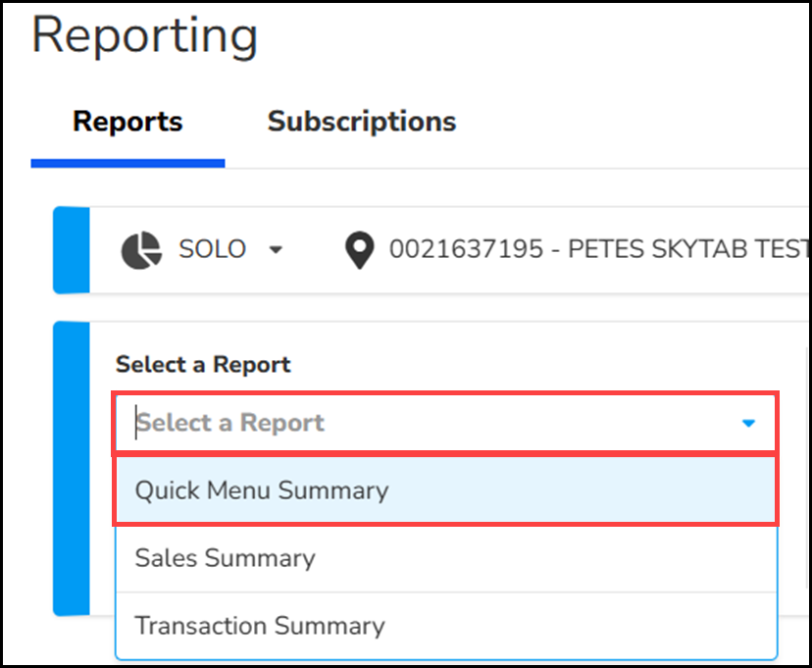
Task: Open the Select a Report dropdown caret
Action: click(748, 423)
